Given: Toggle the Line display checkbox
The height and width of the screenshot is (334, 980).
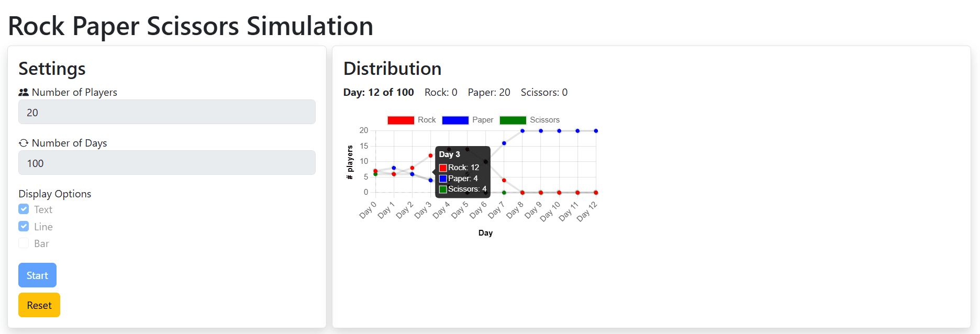Looking at the screenshot, I should tap(24, 226).
